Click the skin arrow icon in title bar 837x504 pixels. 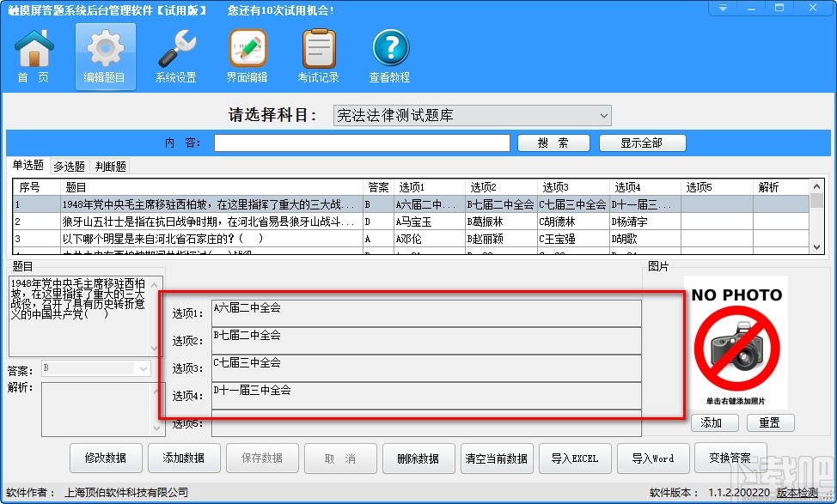pos(722,8)
